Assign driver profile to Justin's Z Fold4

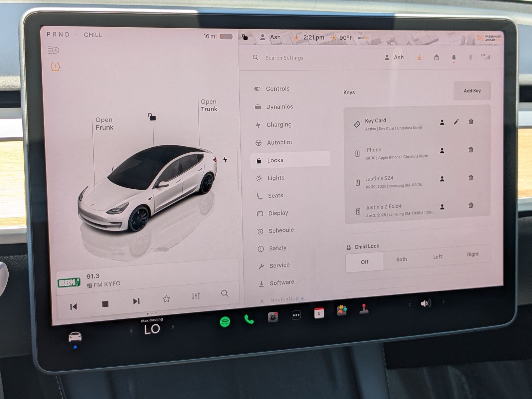tap(442, 207)
